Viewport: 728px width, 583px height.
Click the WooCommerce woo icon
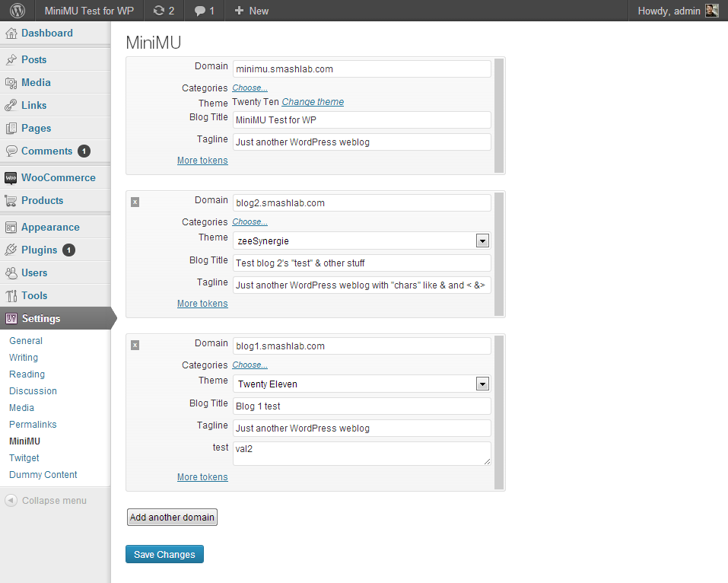[x=11, y=178]
